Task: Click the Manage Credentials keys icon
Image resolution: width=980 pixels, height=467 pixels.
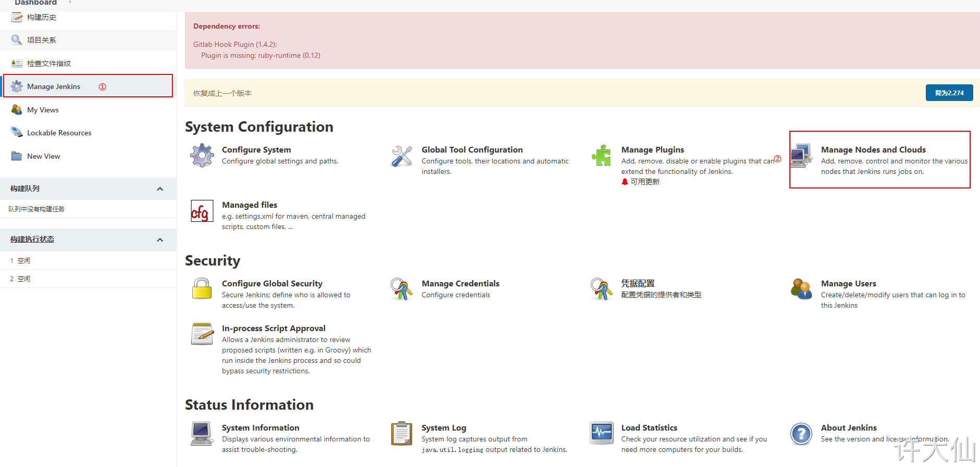Action: [402, 289]
